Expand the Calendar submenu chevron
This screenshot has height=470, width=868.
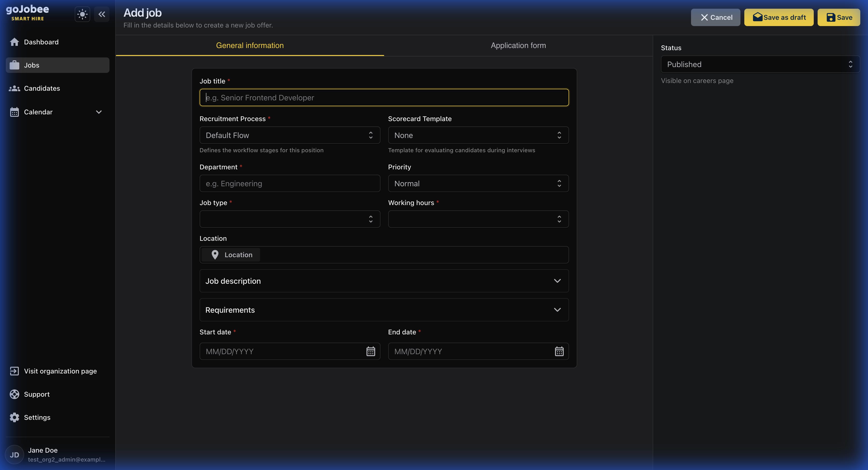99,112
